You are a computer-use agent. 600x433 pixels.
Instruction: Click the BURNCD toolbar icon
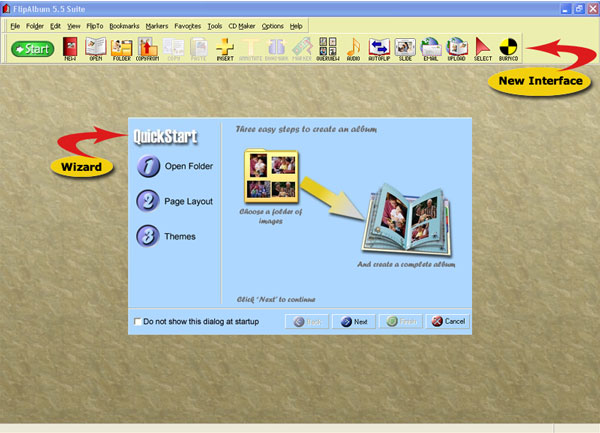coord(508,49)
